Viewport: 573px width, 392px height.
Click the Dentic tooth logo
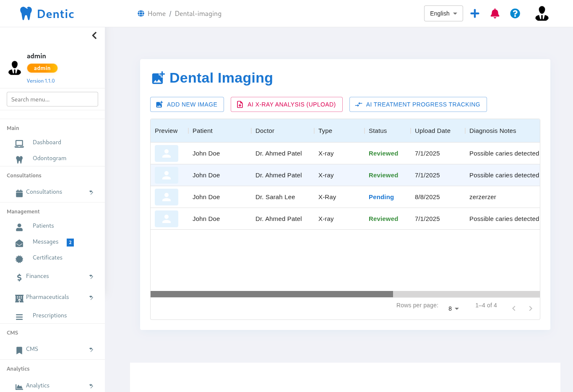[x=26, y=13]
